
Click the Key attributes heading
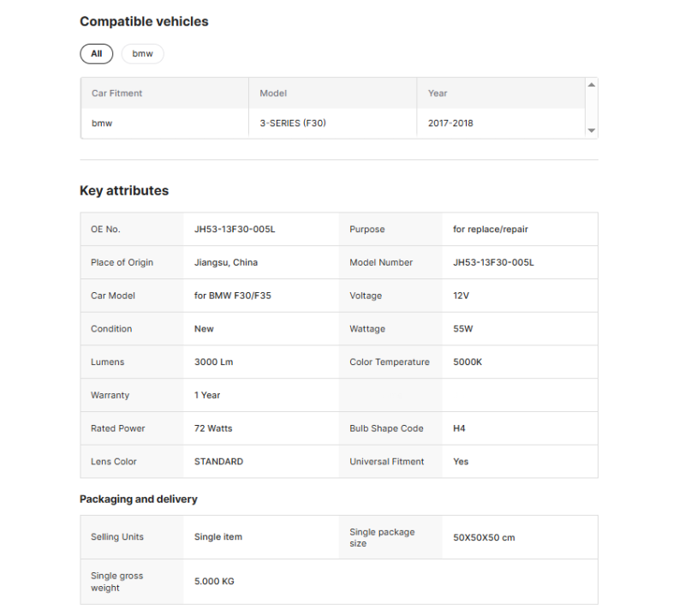(124, 190)
